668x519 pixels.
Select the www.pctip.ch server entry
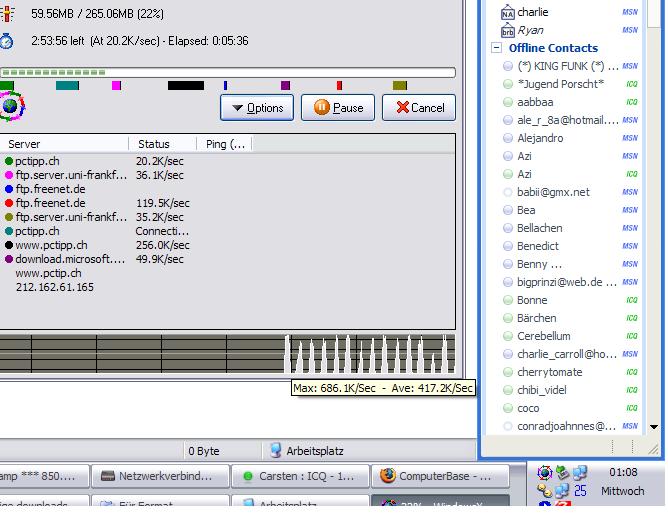(x=48, y=273)
